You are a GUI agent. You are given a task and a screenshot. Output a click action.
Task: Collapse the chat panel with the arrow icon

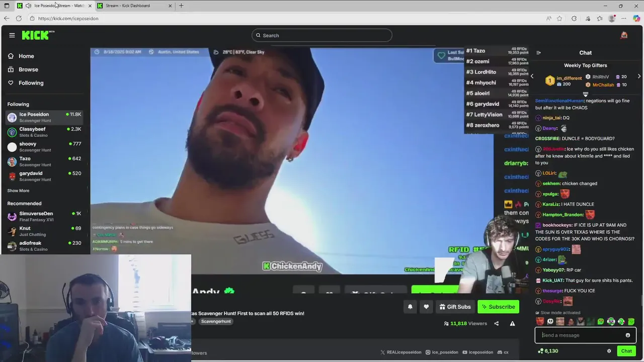[538, 53]
